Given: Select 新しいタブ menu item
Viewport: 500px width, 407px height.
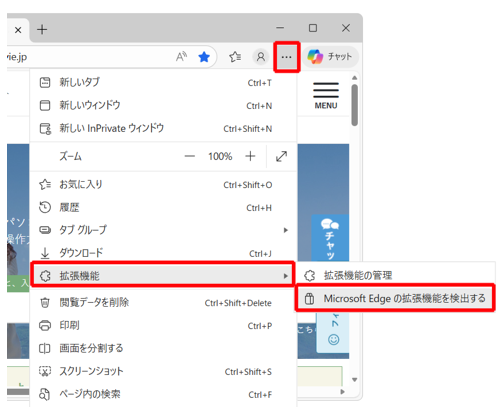Looking at the screenshot, I should [163, 82].
